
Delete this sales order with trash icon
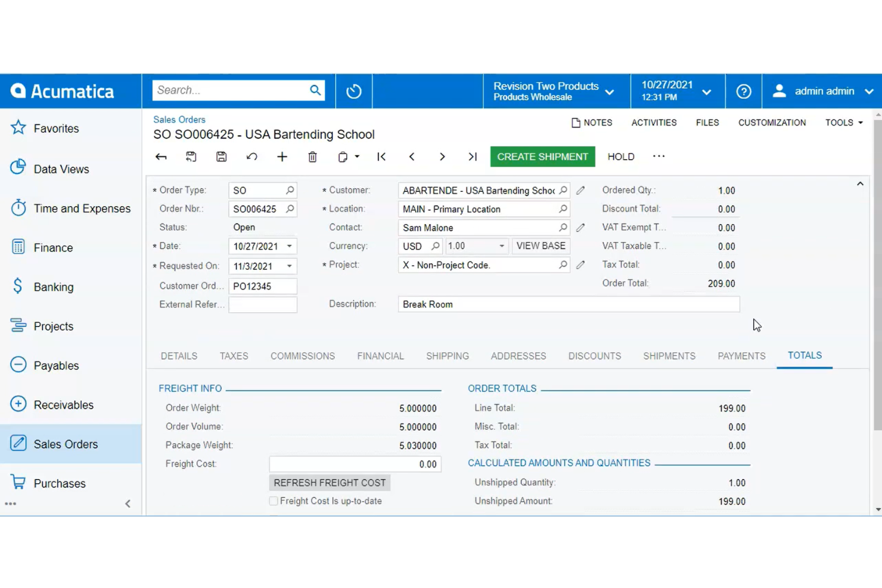(312, 157)
